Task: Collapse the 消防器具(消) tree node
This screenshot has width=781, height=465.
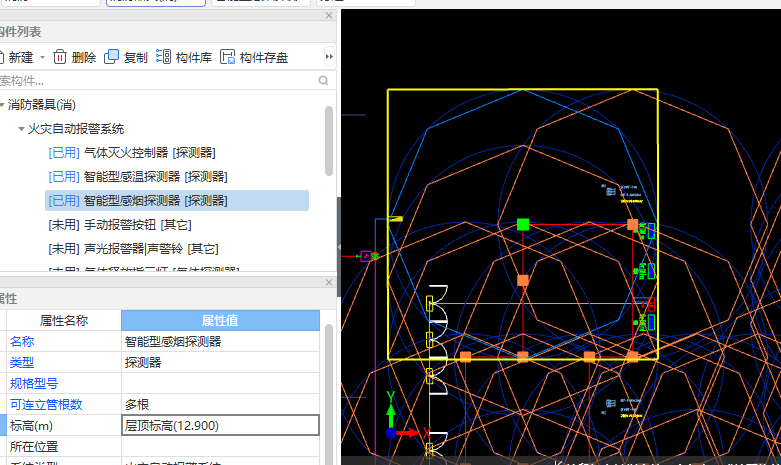Action: pyautogui.click(x=2, y=105)
